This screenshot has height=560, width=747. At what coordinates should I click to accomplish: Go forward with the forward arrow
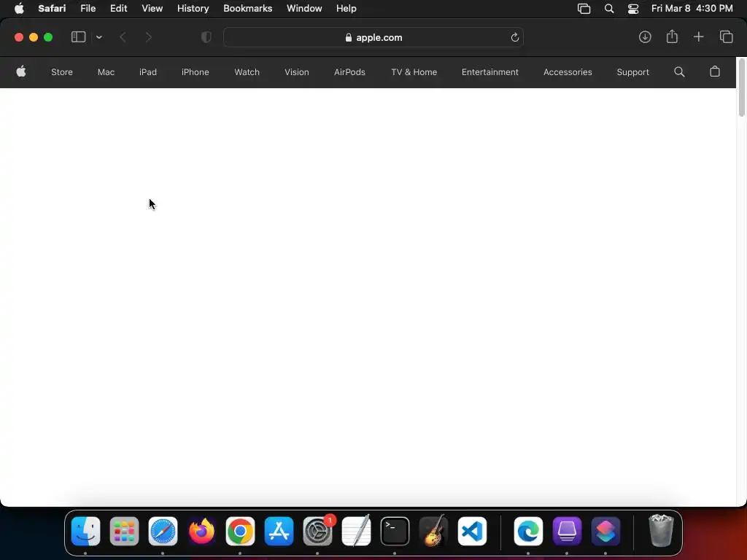pyautogui.click(x=148, y=37)
